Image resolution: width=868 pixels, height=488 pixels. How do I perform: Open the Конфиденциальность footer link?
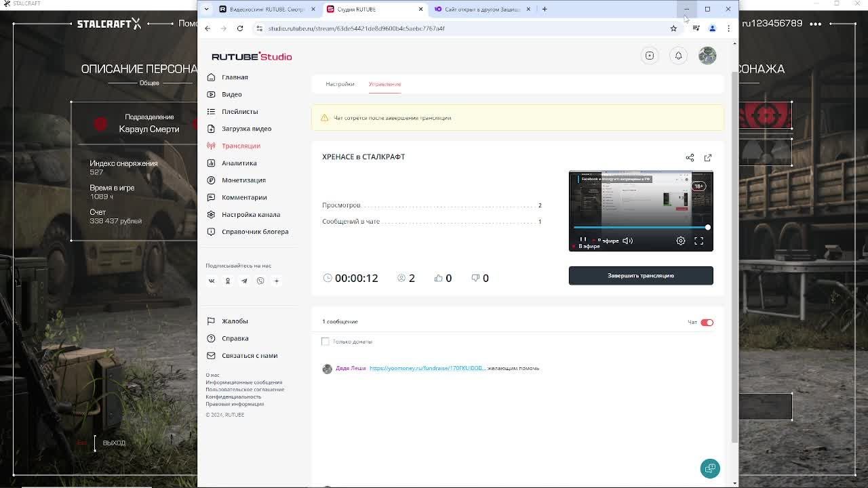point(233,397)
